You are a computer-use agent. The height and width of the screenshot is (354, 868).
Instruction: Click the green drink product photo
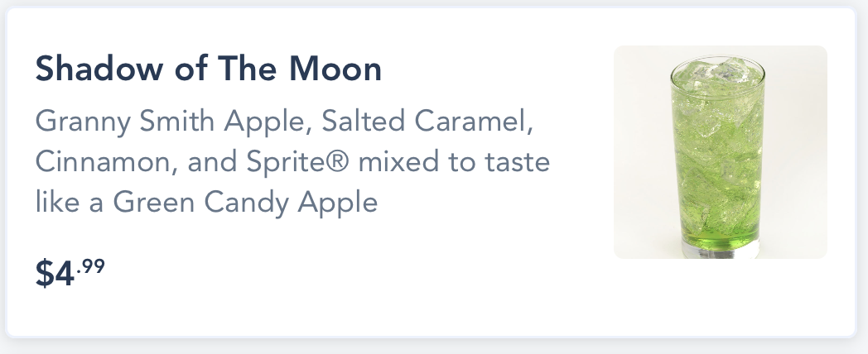(720, 152)
